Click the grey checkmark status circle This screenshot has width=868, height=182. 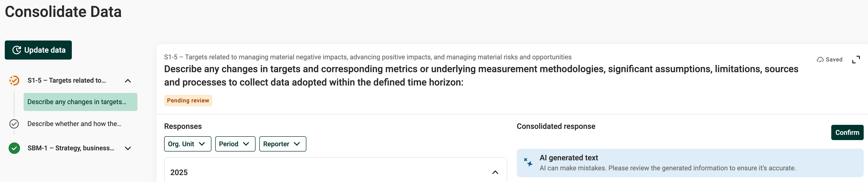(x=14, y=124)
